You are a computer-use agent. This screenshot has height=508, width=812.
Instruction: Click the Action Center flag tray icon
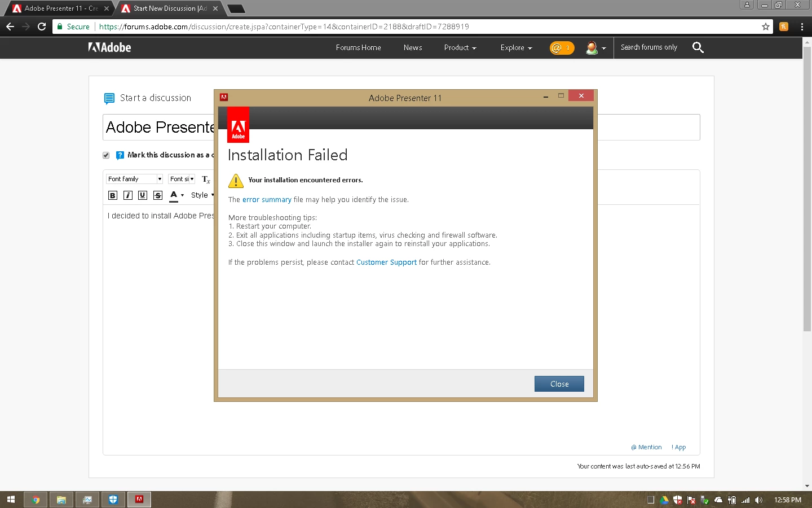[691, 500]
